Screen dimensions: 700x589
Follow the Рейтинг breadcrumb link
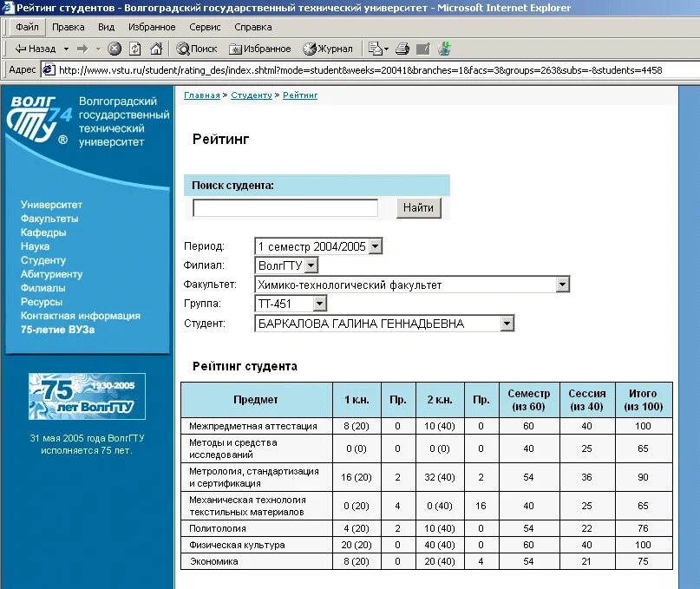click(x=300, y=95)
